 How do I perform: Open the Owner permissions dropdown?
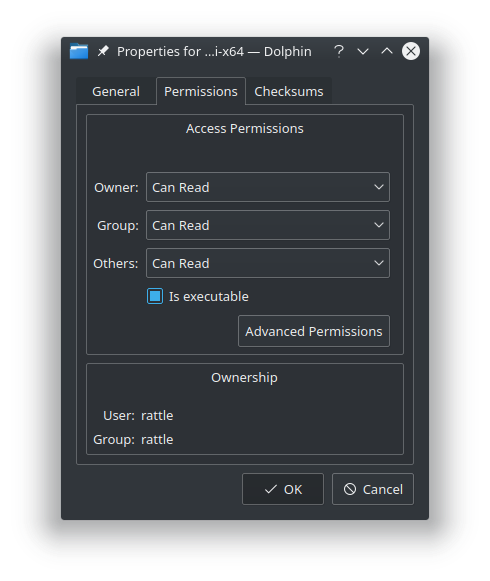tap(268, 187)
